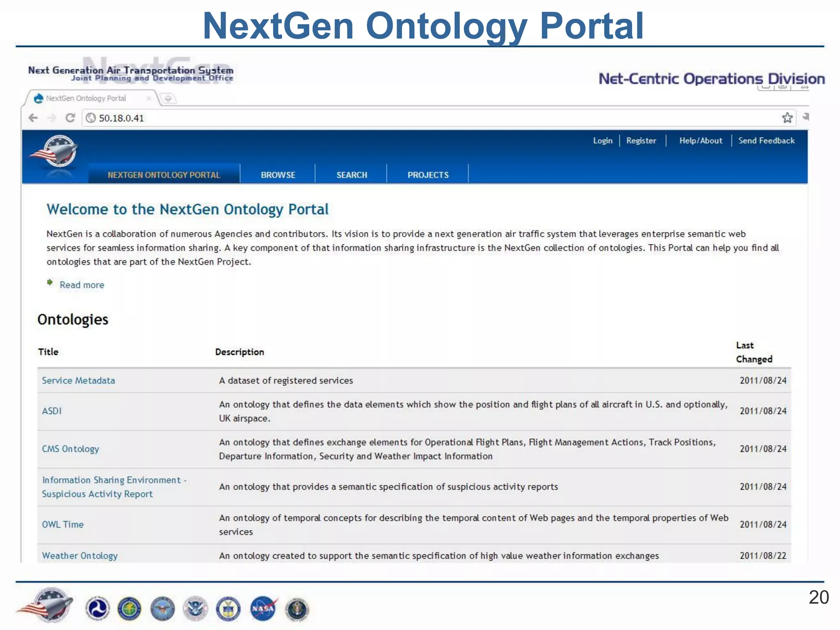Click the Description column header
This screenshot has width=840, height=630.
pos(240,352)
